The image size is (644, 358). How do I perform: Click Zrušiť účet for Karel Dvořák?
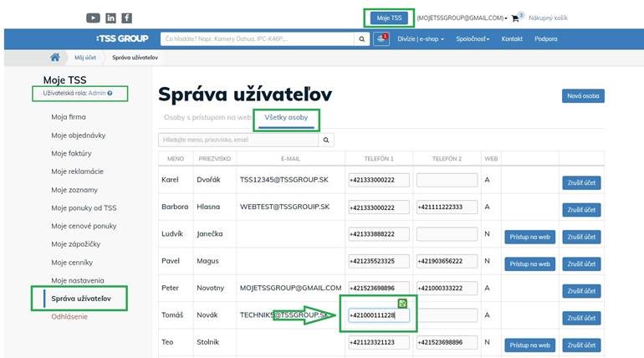[x=581, y=182]
